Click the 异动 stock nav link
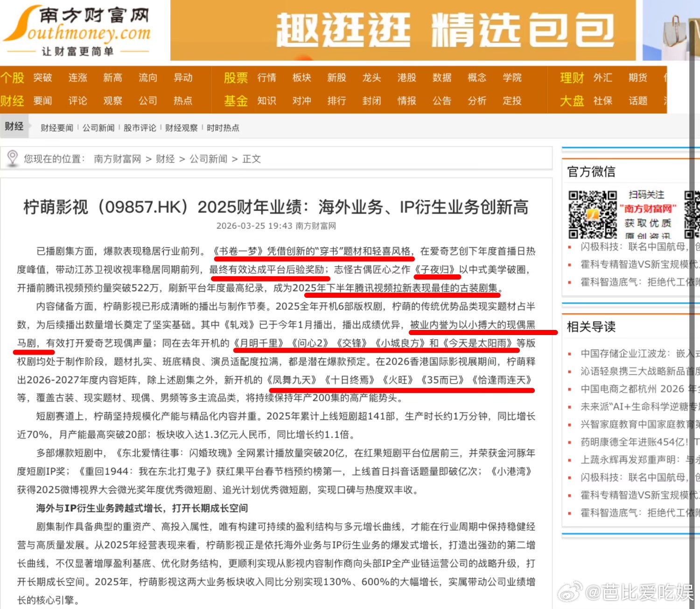This screenshot has width=700, height=609. point(182,78)
